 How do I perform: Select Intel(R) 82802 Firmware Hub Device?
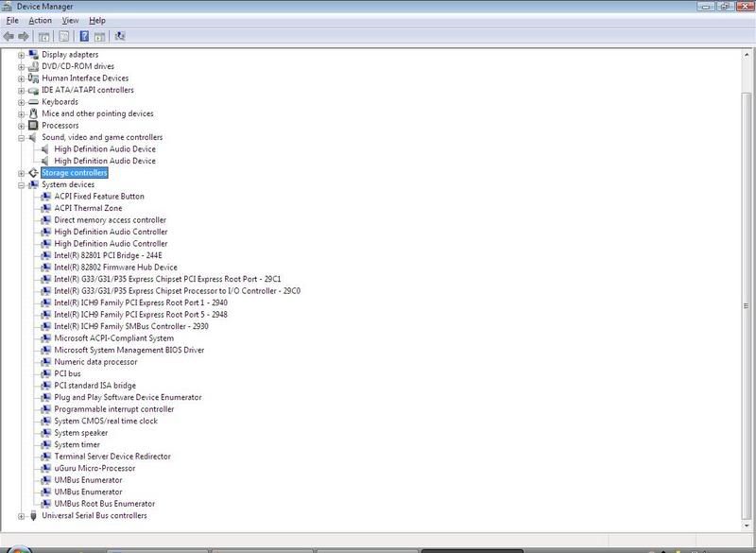(x=115, y=268)
